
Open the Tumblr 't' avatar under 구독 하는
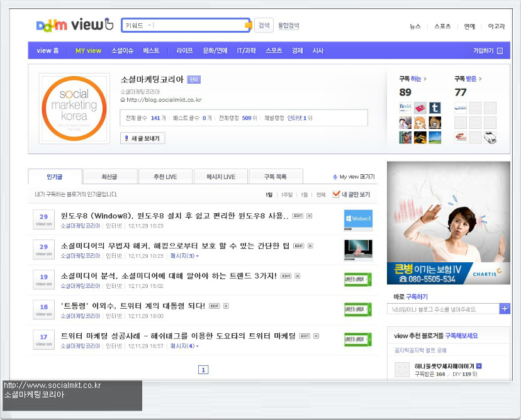[x=435, y=108]
